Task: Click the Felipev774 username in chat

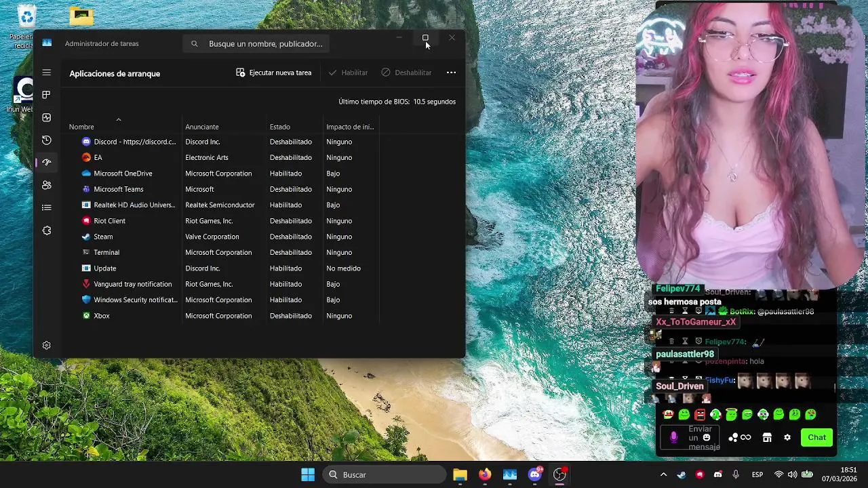Action: click(678, 289)
